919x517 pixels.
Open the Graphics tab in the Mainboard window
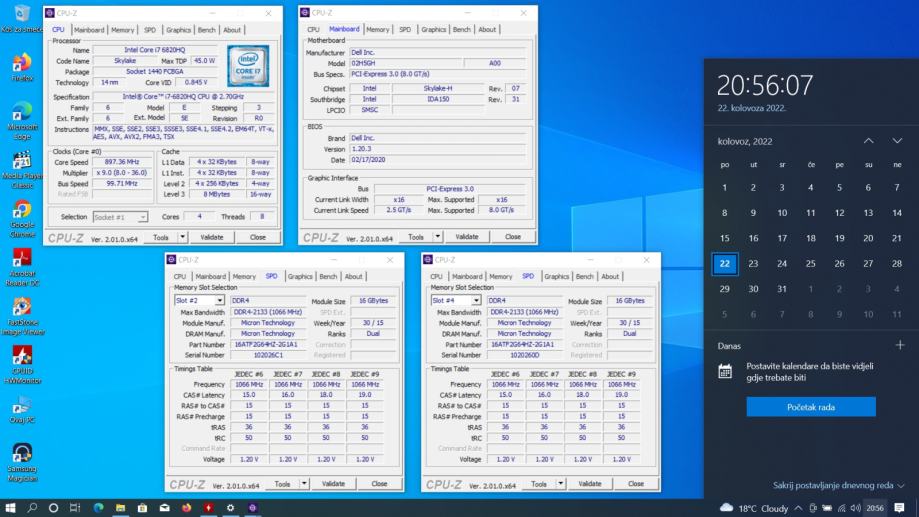[x=433, y=30]
